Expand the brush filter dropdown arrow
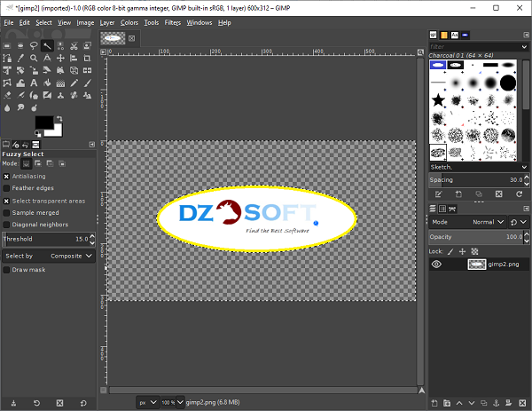Image resolution: width=532 pixels, height=411 pixels. click(524, 46)
